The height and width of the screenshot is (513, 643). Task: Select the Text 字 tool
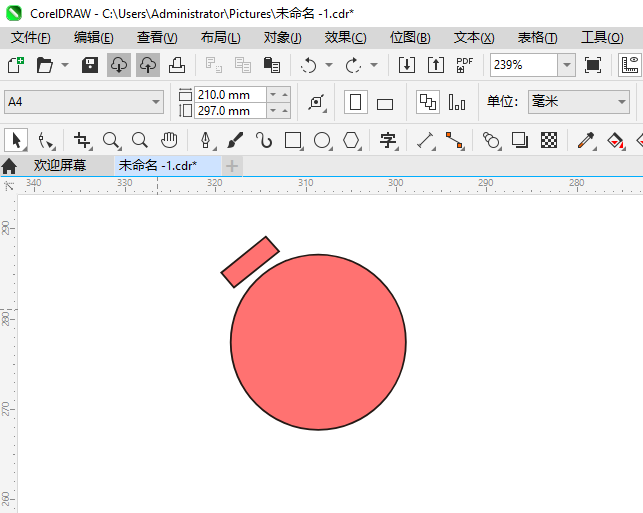pos(388,140)
